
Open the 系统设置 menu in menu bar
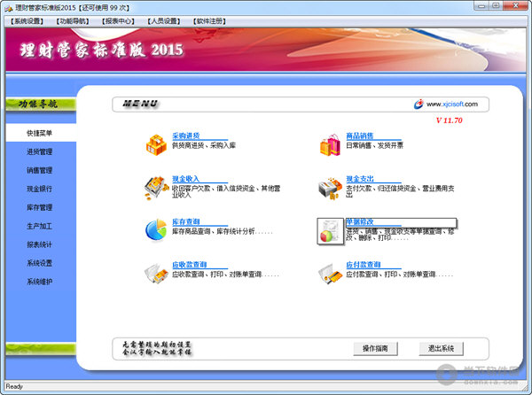pos(27,19)
